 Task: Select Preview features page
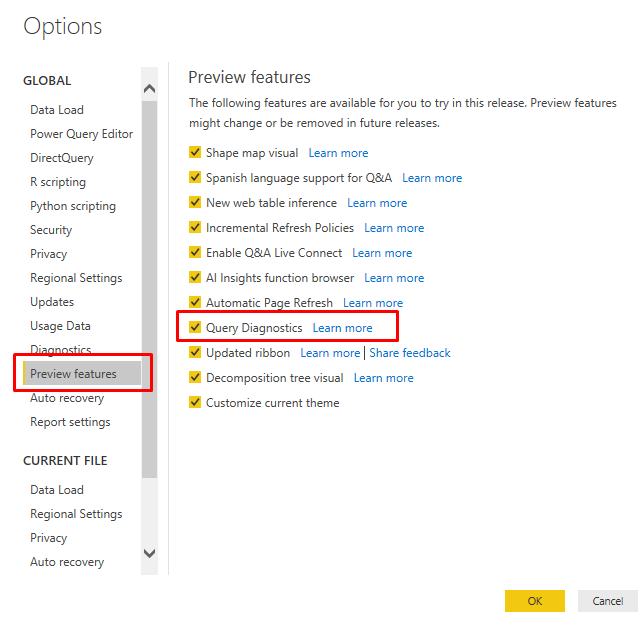pos(83,373)
